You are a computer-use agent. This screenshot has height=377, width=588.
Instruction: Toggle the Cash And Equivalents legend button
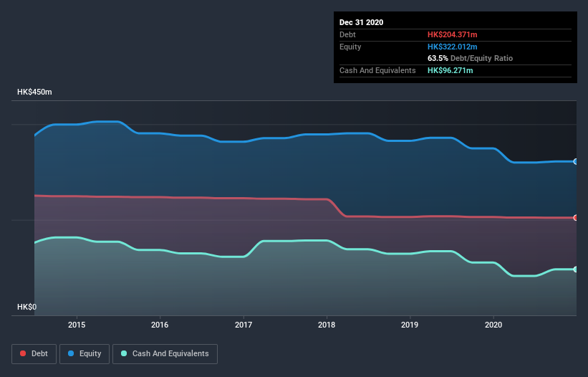pos(165,354)
